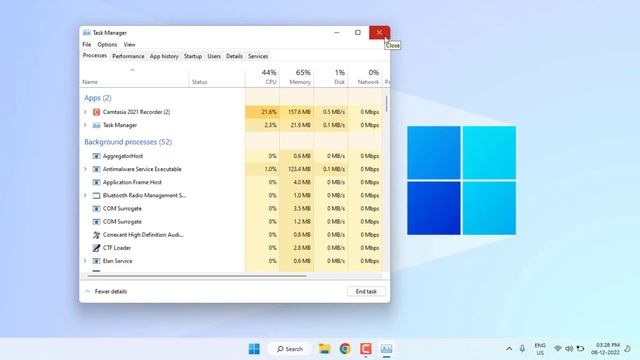Click the 123.4 MB Antimalware memory value
Image resolution: width=640 pixels, height=360 pixels.
click(299, 169)
